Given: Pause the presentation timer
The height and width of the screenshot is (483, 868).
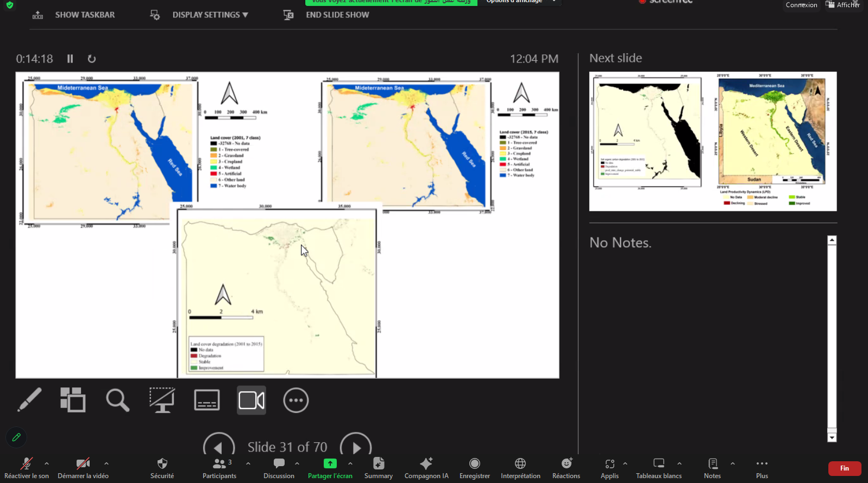Looking at the screenshot, I should pyautogui.click(x=70, y=59).
